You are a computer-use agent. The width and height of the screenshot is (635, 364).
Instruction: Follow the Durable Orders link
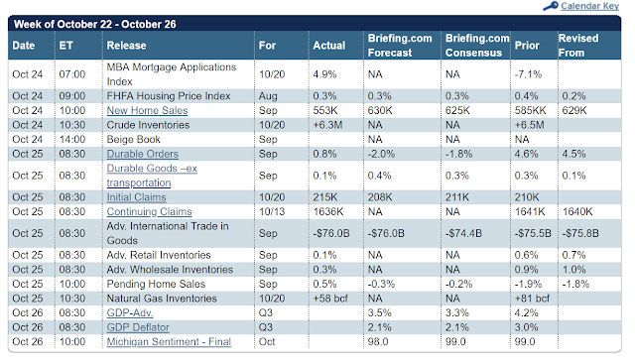[143, 154]
